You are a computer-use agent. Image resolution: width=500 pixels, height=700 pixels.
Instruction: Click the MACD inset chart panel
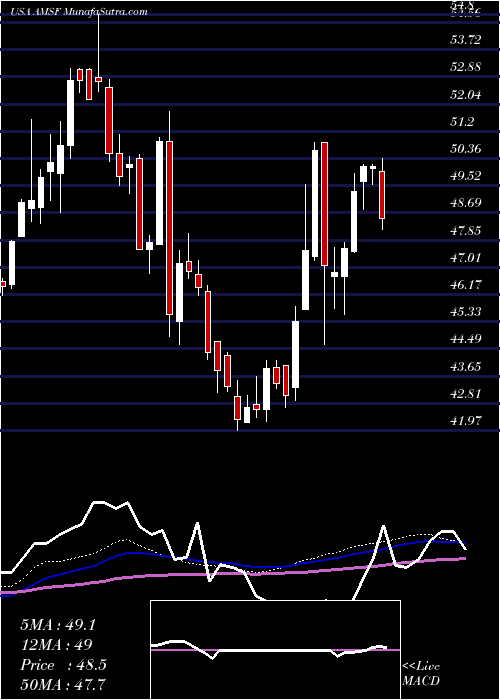click(x=275, y=650)
